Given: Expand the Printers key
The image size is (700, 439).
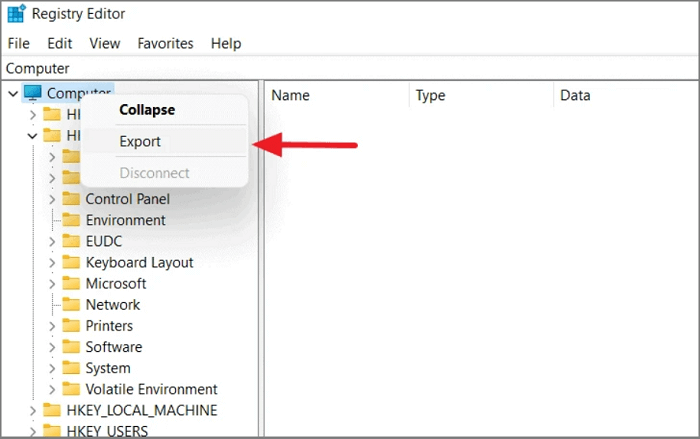Looking at the screenshot, I should (x=52, y=326).
